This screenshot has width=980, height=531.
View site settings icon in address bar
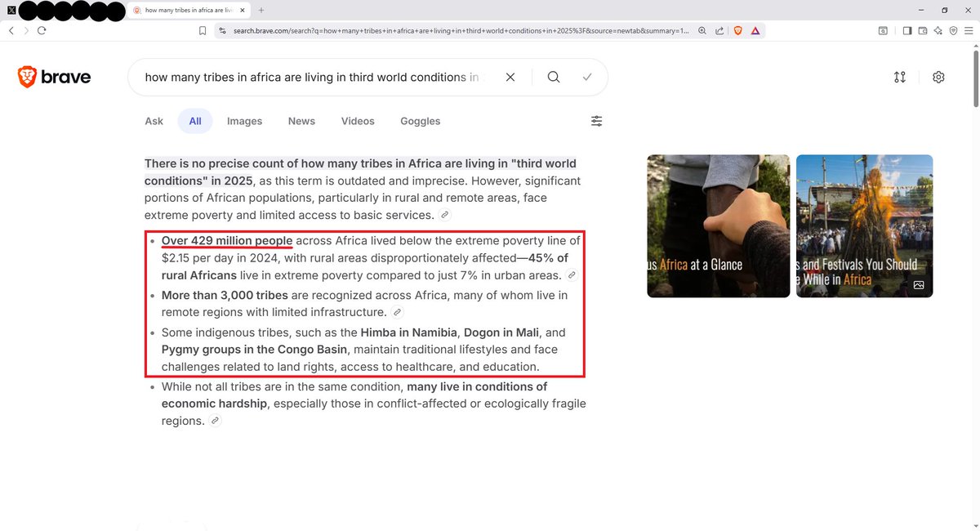coord(221,30)
